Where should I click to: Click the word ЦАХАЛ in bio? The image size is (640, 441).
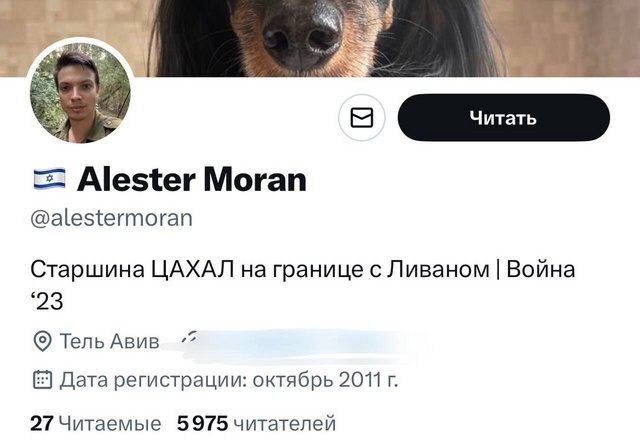193,270
